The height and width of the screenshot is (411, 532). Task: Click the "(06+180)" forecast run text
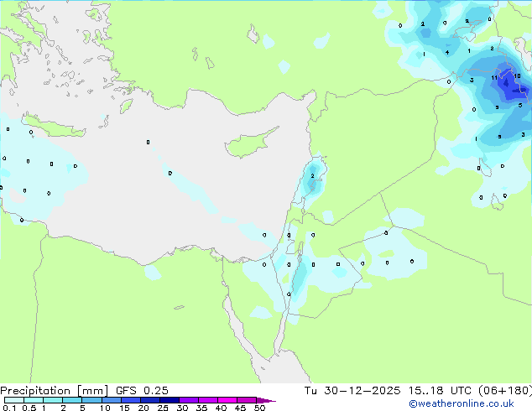505,391
